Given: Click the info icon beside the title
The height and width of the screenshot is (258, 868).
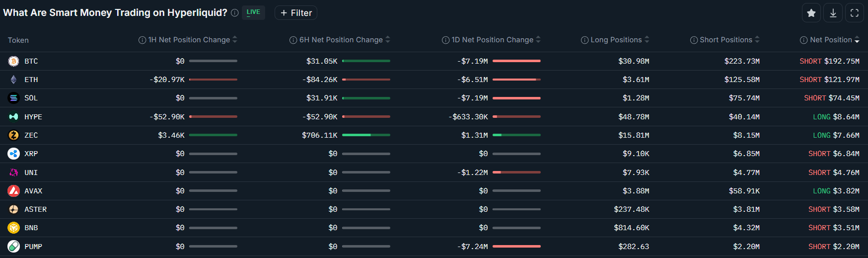Looking at the screenshot, I should click(235, 13).
